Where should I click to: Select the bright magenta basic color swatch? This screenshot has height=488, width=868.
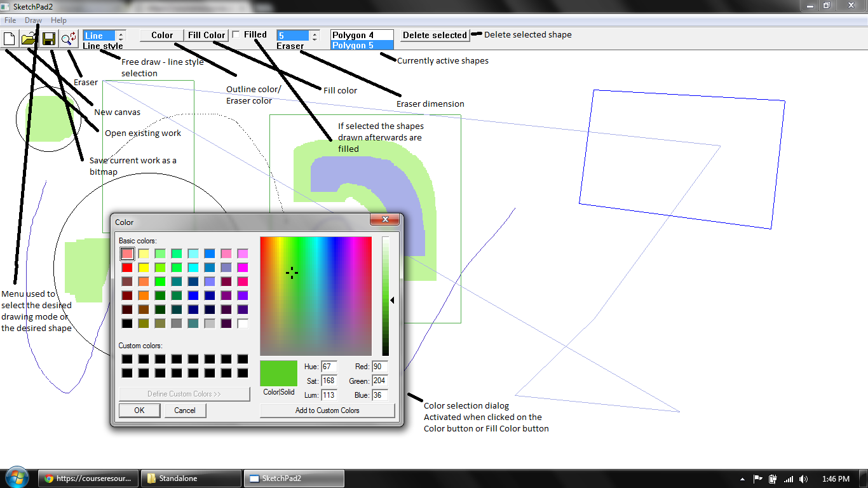pyautogui.click(x=243, y=268)
